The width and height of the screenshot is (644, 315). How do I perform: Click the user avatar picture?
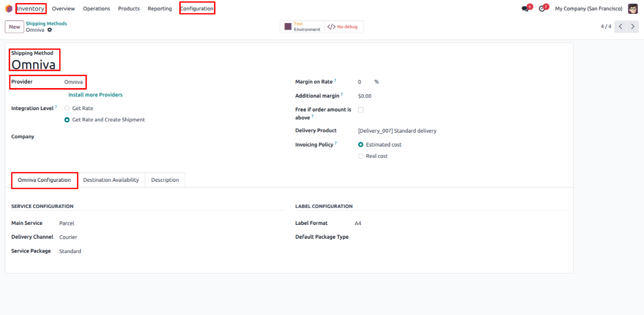(633, 9)
